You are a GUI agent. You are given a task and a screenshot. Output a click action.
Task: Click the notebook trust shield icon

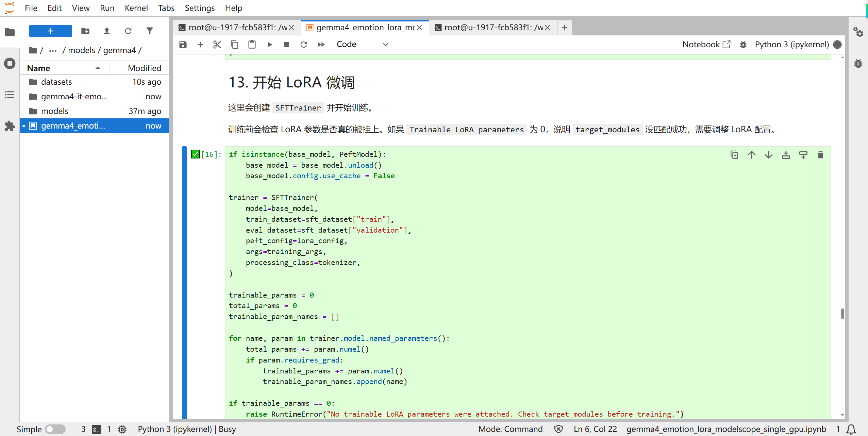(558, 429)
